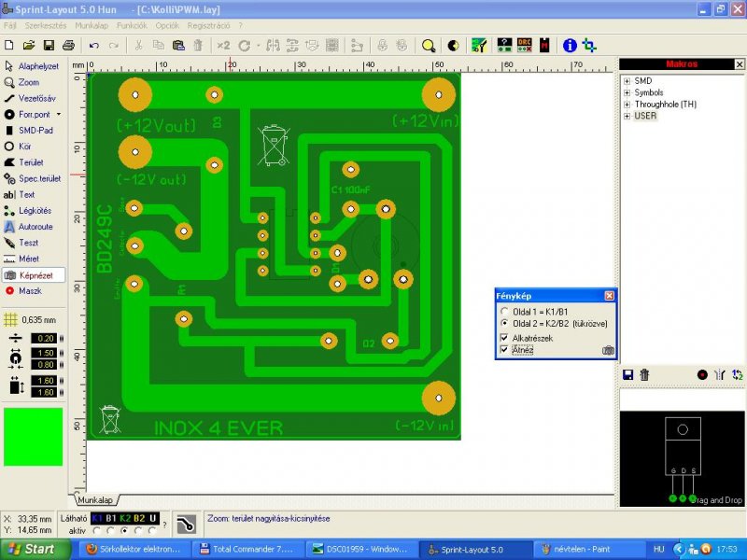
Task: Pick the SMD-Pad tool
Action: (x=30, y=131)
